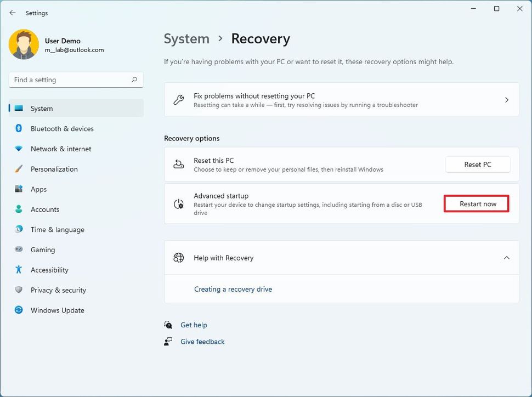Image resolution: width=532 pixels, height=397 pixels.
Task: Select System in the sidebar menu
Action: click(20, 108)
